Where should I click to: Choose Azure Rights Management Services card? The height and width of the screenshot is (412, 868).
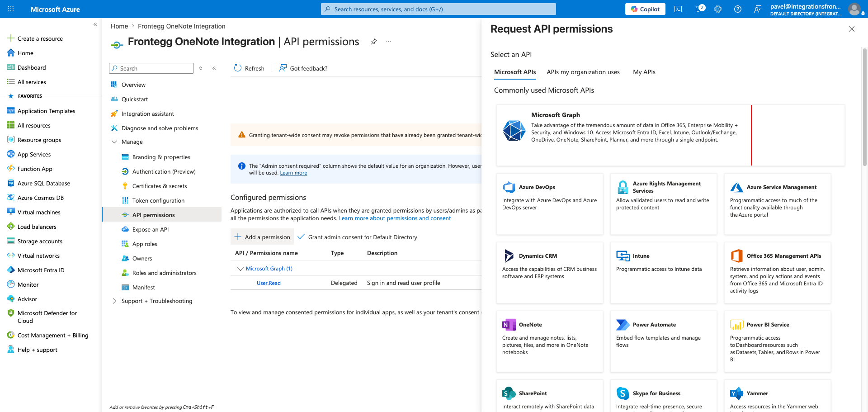click(x=664, y=204)
